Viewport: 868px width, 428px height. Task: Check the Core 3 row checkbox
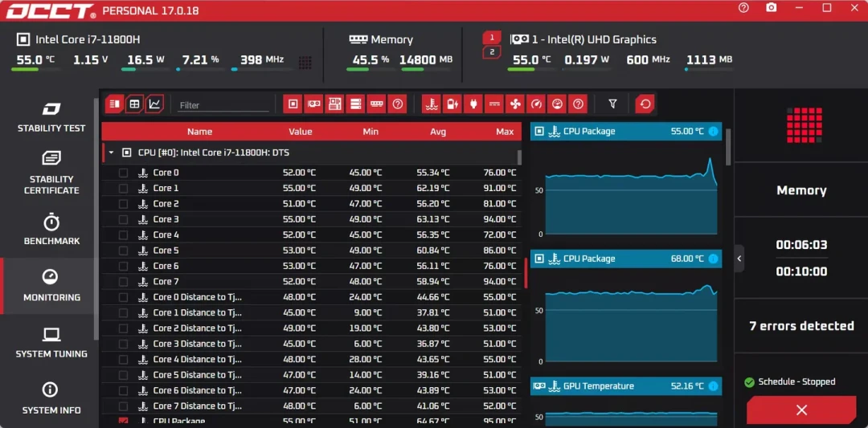point(124,219)
